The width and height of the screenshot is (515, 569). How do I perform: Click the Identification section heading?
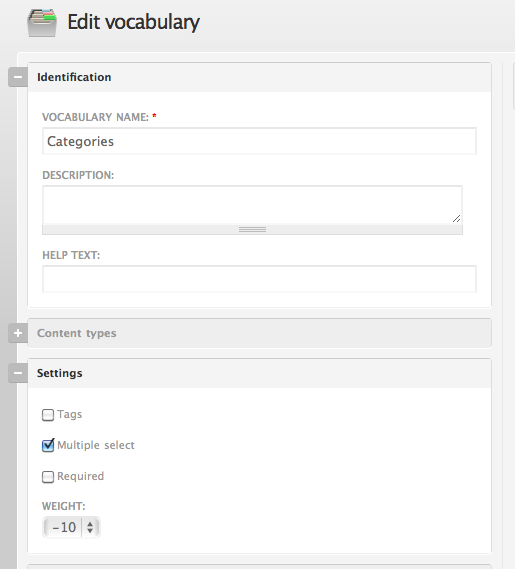click(74, 77)
